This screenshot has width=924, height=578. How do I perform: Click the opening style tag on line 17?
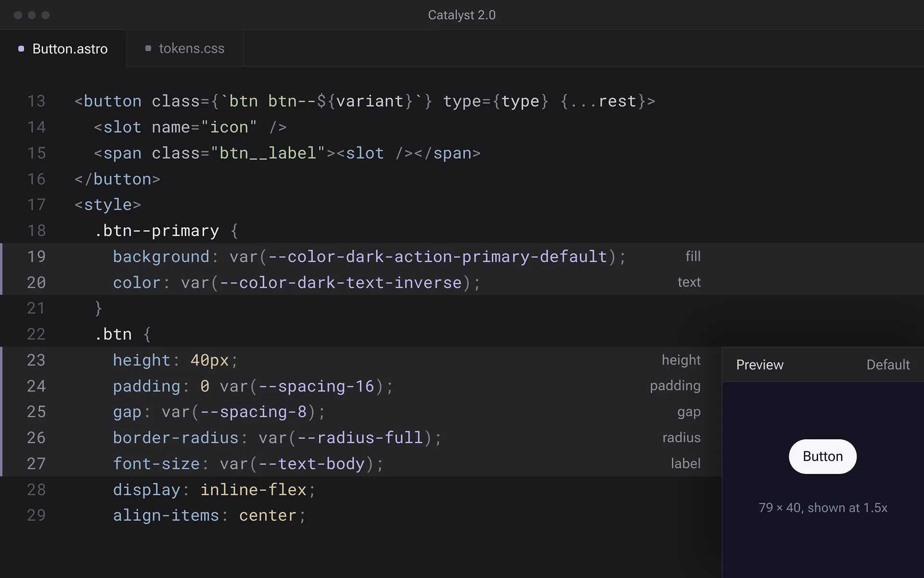coord(108,205)
